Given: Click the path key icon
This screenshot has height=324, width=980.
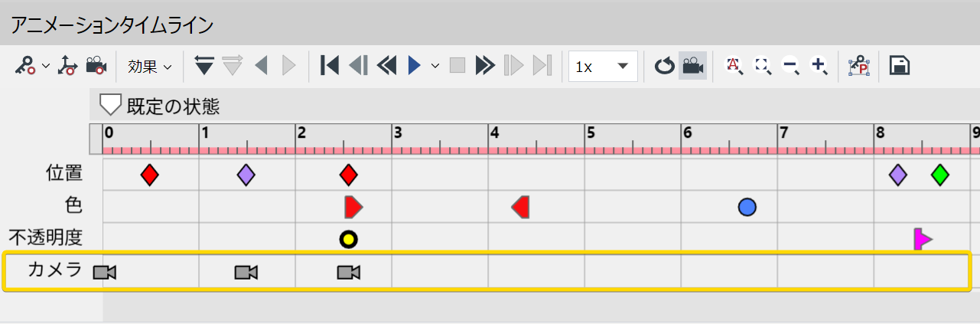Looking at the screenshot, I should pyautogui.click(x=68, y=66).
